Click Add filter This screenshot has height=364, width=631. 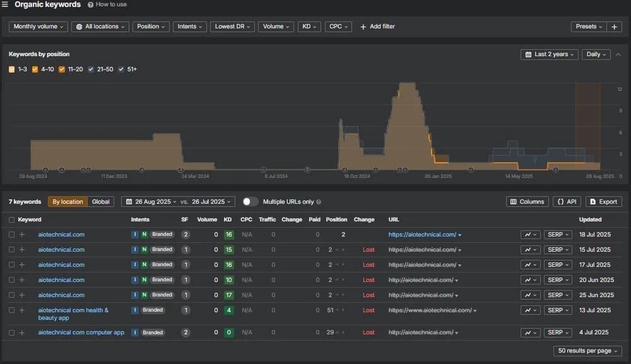[377, 26]
